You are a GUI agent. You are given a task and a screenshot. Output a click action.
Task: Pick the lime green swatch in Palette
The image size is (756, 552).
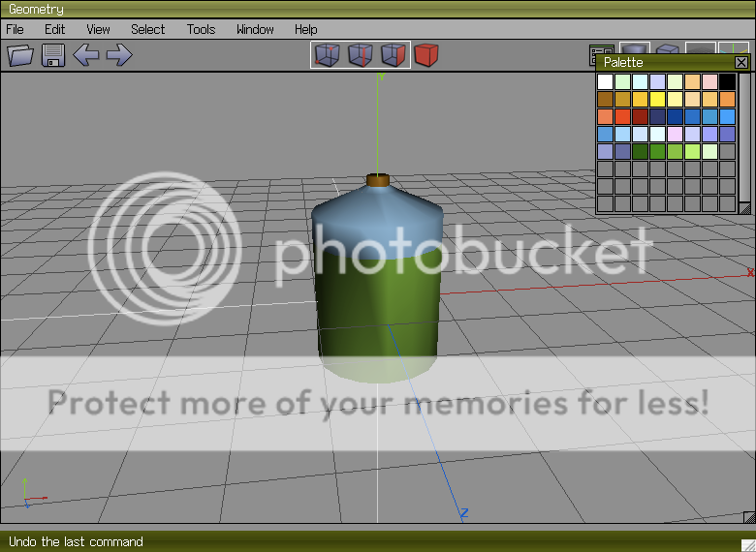pos(692,151)
